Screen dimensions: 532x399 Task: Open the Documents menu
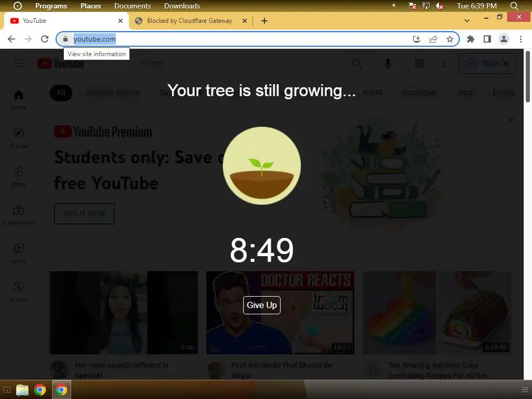[x=132, y=6]
